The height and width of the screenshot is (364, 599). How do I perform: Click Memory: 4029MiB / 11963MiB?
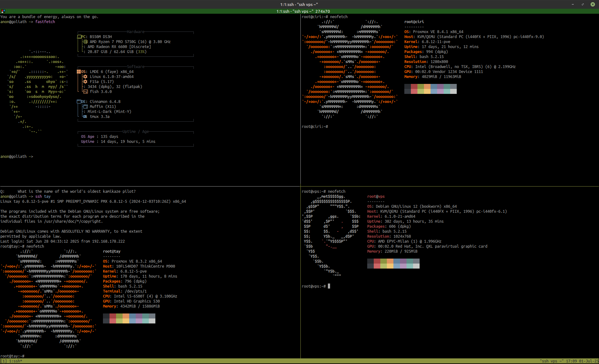coord(433,77)
